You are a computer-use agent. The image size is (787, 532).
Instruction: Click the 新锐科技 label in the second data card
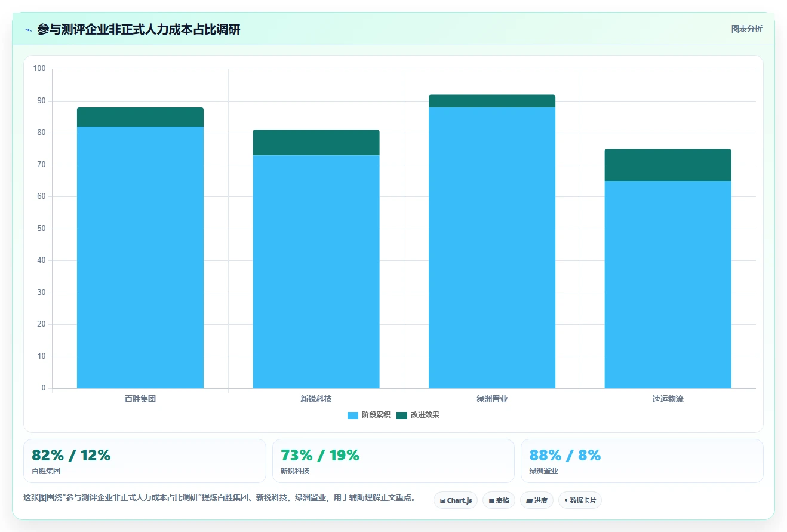[x=295, y=471]
